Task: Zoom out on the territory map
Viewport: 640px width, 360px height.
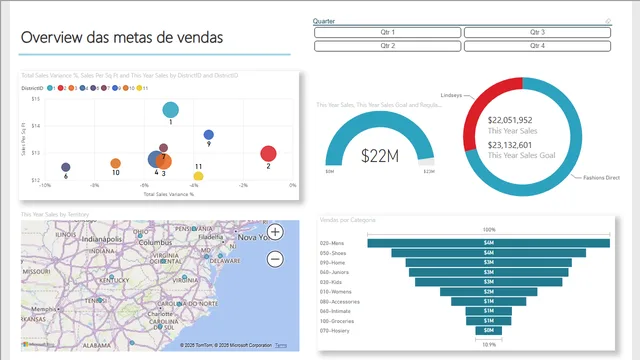Action: click(x=275, y=259)
